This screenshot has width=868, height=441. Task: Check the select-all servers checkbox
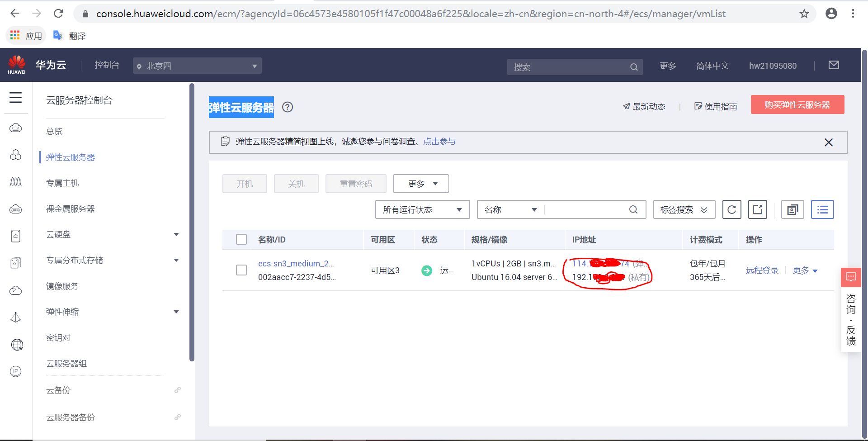click(241, 239)
